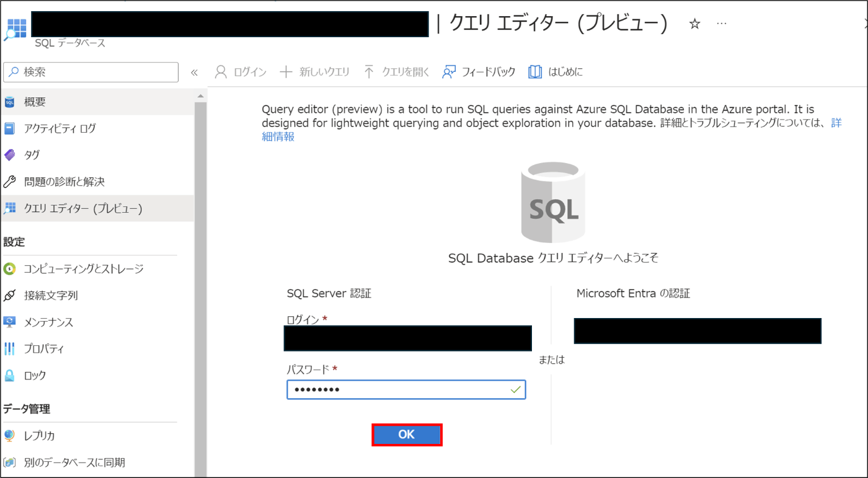Viewport: 868px width, 478px height.
Task: Click the 別のデータベースに同期 icon
Action: [x=9, y=463]
